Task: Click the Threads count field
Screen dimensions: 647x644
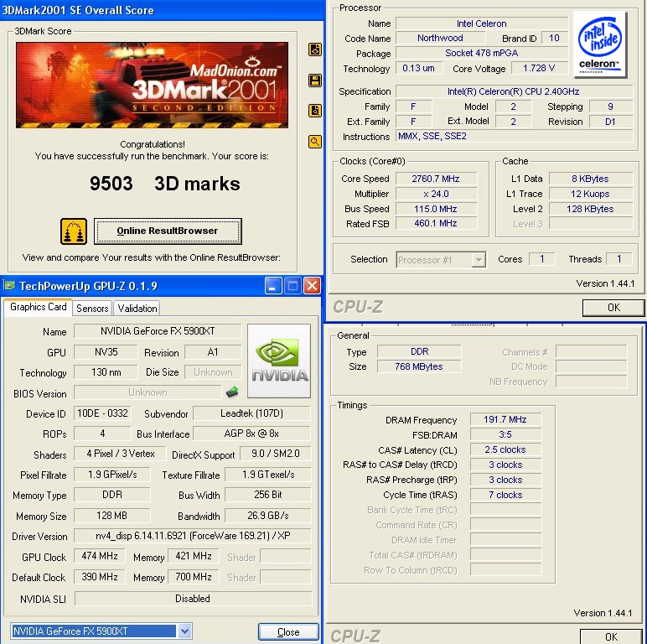Action: (619, 259)
